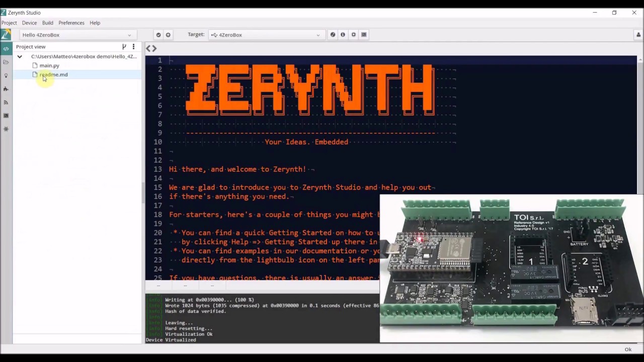Click the Verify project checkmark icon

(x=158, y=35)
